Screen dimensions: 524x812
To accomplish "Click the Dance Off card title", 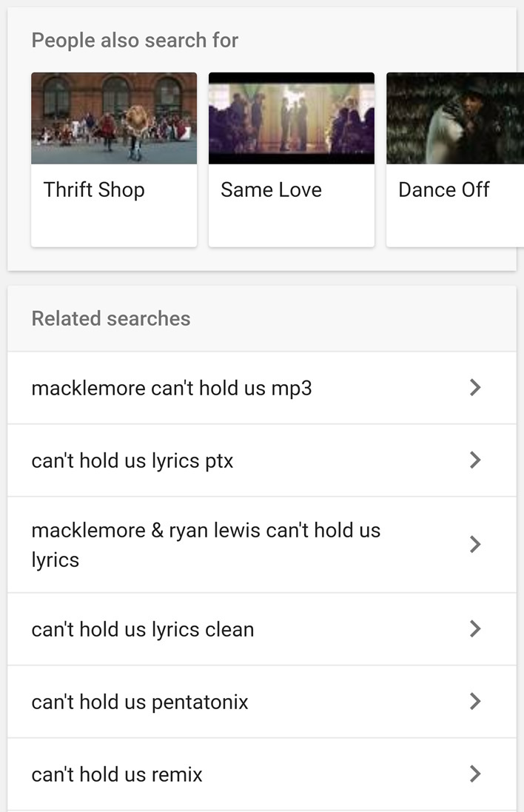I will 444,190.
